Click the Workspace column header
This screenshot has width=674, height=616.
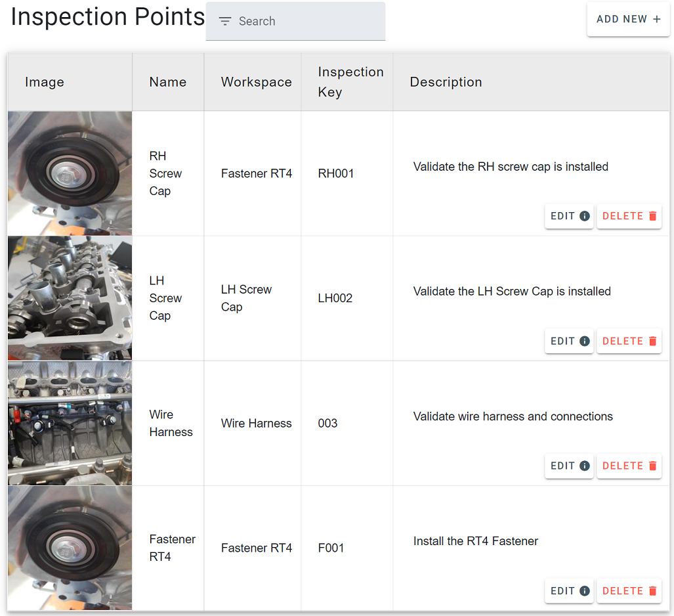click(x=256, y=82)
